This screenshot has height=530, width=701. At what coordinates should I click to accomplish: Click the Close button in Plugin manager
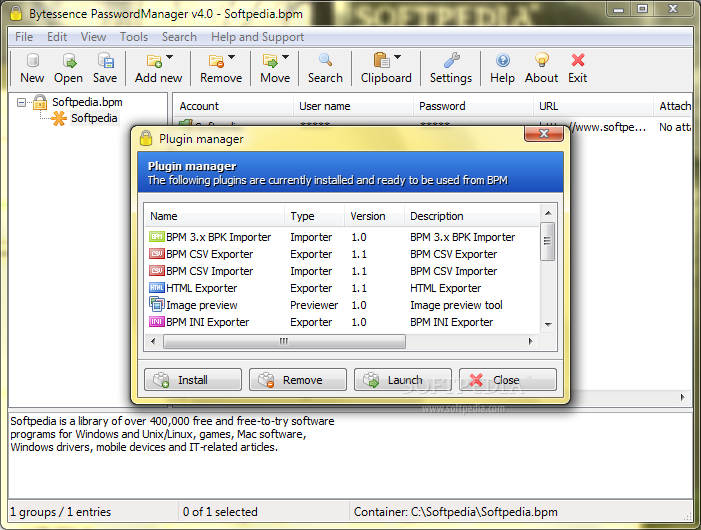[x=508, y=380]
